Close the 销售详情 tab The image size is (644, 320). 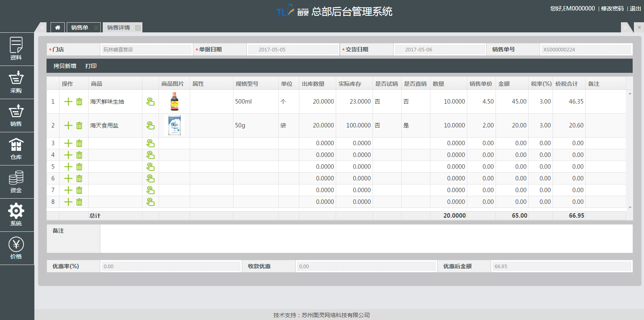click(x=138, y=28)
